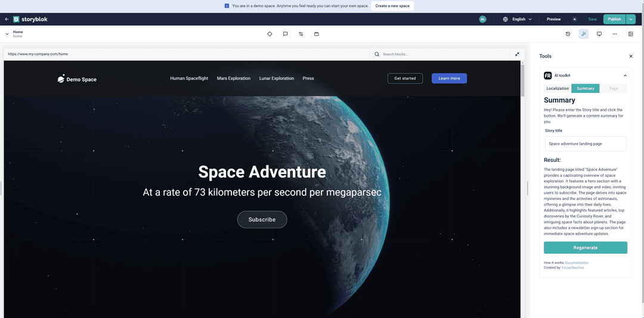Open the Mars Exploration menu item
644x318 pixels.
(x=234, y=79)
